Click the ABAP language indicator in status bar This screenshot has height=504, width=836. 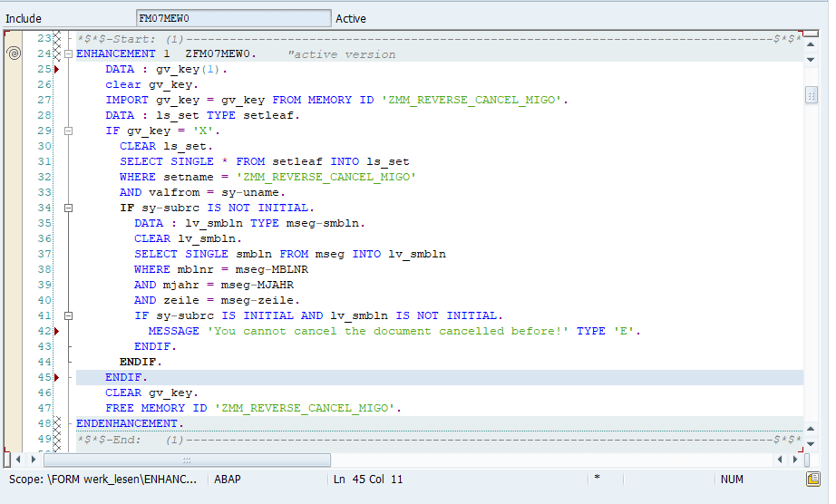(227, 479)
